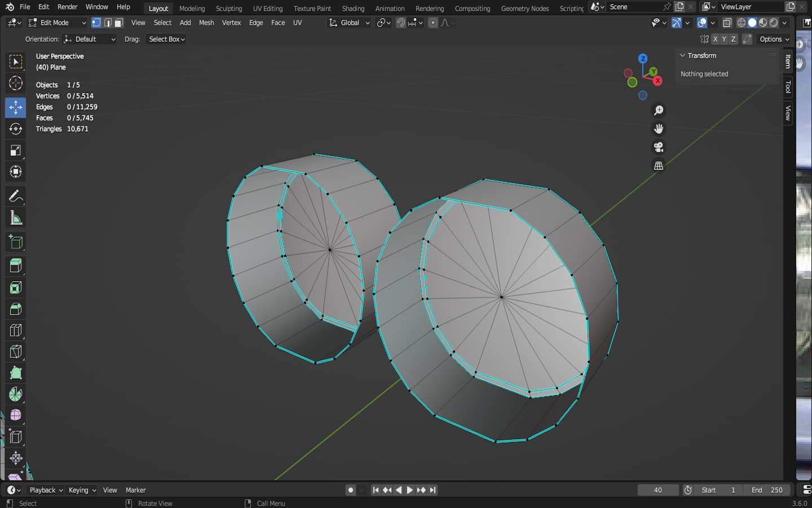This screenshot has height=508, width=812.
Task: Select the Loop Cut tool
Action: coord(15,330)
